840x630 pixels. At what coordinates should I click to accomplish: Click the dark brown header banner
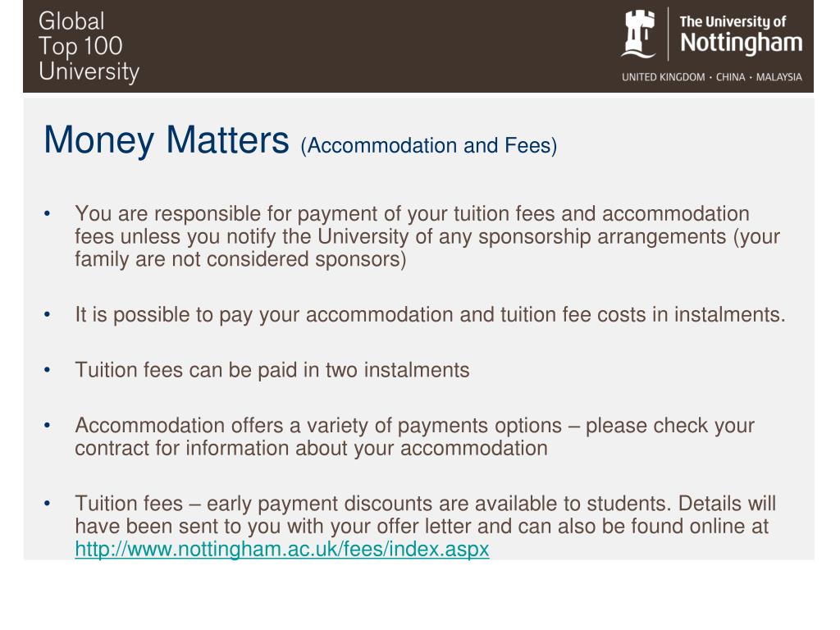[x=418, y=46]
